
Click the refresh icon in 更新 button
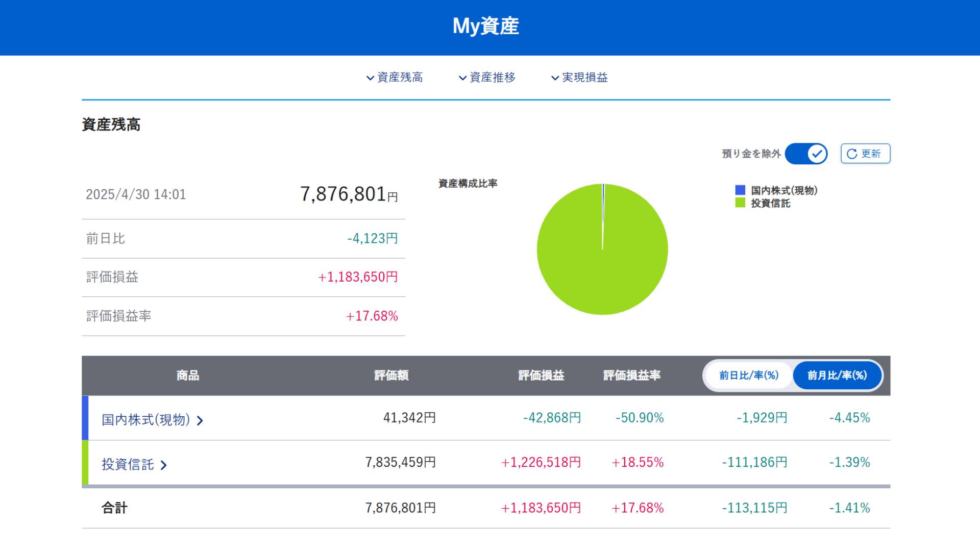pyautogui.click(x=851, y=154)
